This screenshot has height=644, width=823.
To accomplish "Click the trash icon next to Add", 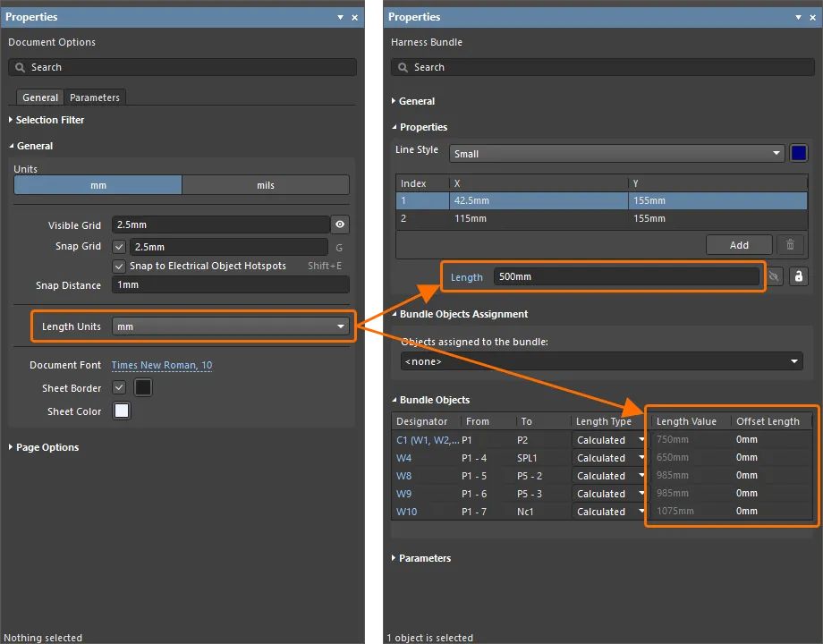I will tap(789, 244).
